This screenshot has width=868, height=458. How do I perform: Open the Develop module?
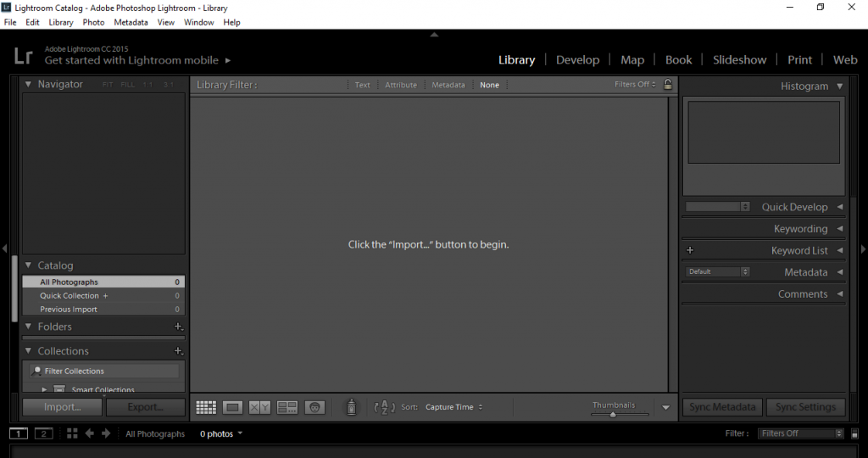pyautogui.click(x=577, y=60)
